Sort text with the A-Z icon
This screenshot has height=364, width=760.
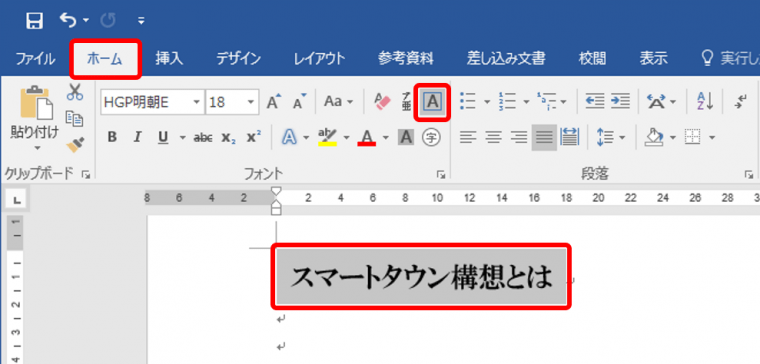click(705, 101)
